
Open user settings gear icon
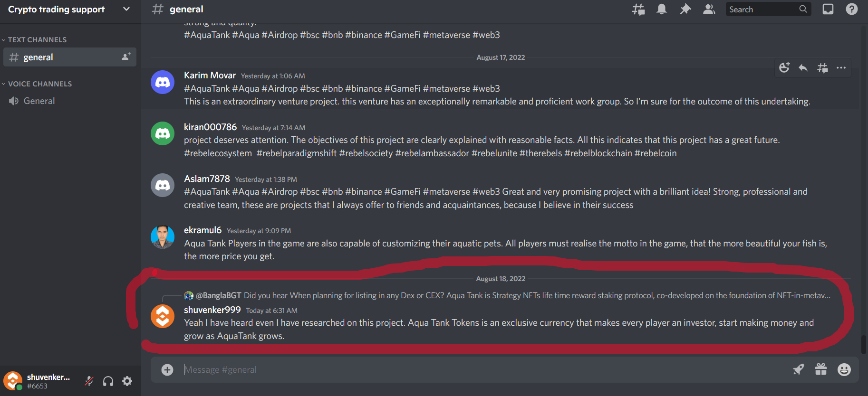click(127, 381)
